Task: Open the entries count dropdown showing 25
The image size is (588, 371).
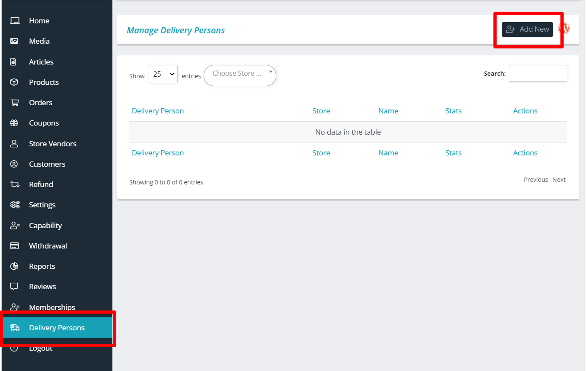Action: (x=163, y=74)
